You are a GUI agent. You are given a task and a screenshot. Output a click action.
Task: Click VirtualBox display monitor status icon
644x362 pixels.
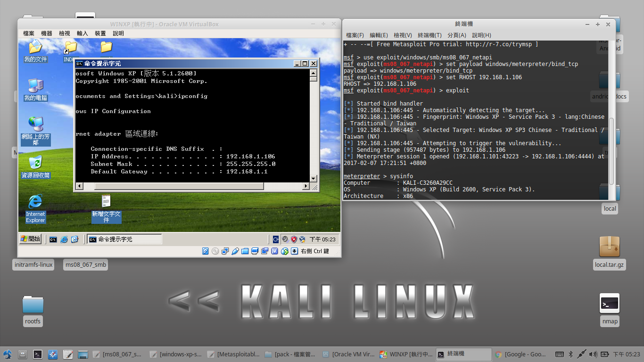255,251
